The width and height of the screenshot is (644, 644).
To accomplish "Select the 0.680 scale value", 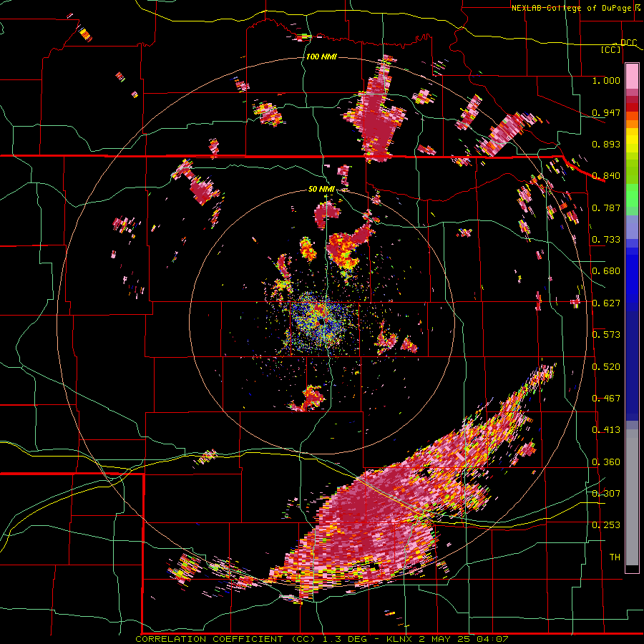I will (x=606, y=271).
